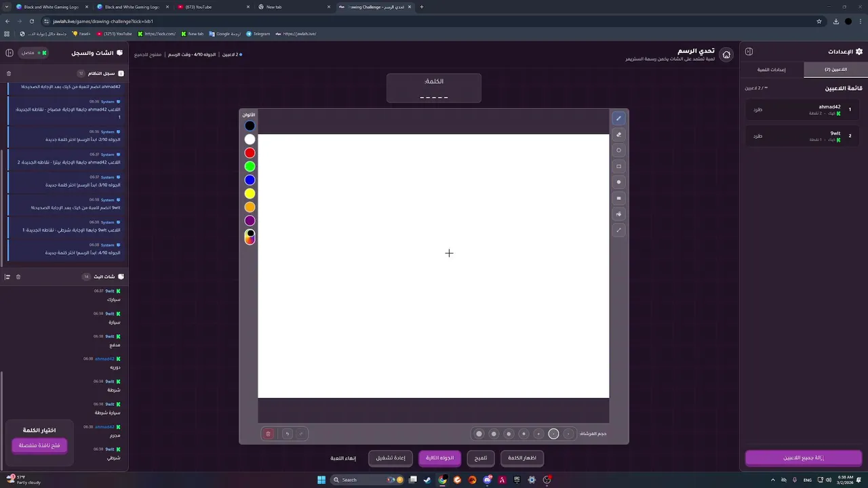Open Windows Start menu
Viewport: 868px width, 488px height.
click(321, 480)
